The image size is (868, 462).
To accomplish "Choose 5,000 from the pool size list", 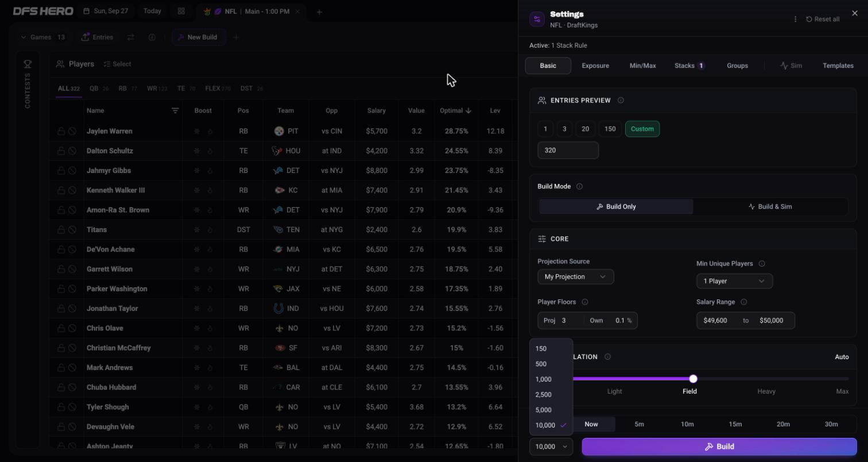I will pos(551,410).
